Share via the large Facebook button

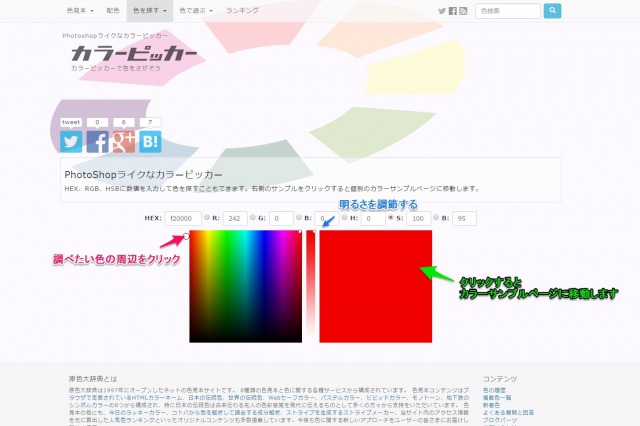98,141
